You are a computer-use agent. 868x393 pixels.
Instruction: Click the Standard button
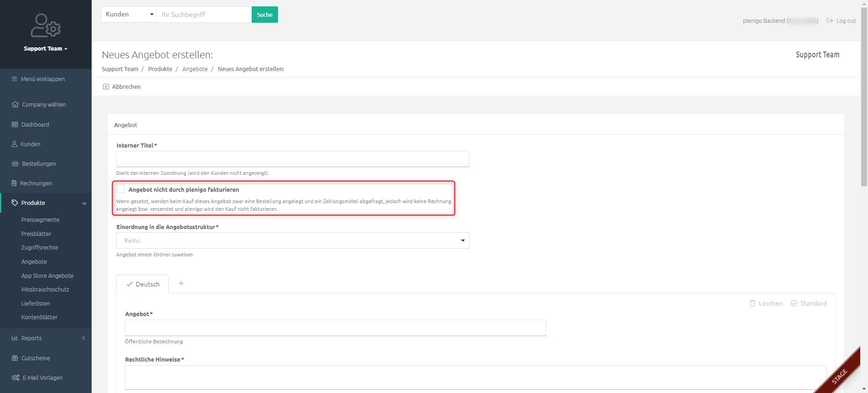pos(809,303)
